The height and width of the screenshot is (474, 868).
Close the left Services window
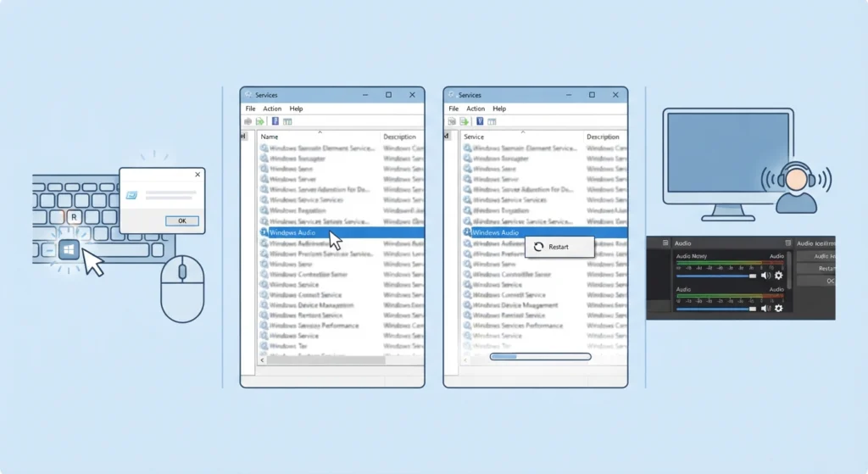[x=413, y=95]
